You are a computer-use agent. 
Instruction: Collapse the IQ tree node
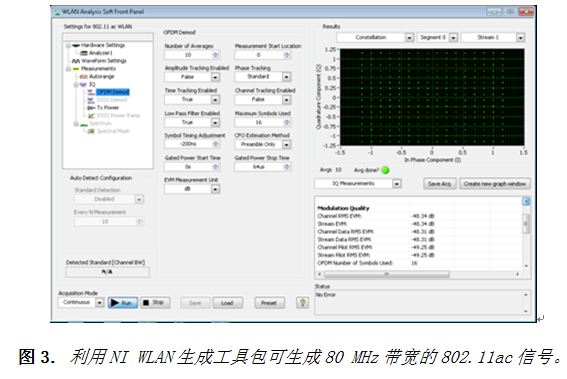click(x=76, y=85)
